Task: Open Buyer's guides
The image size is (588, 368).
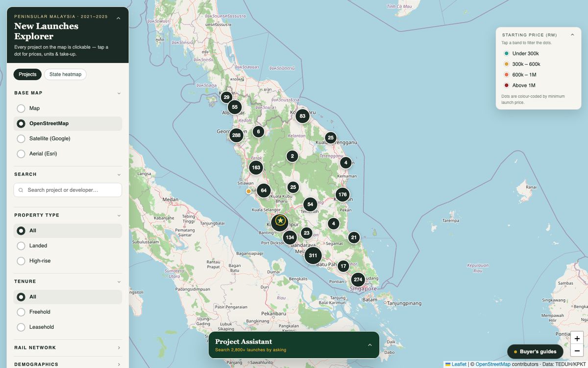Action: (535, 352)
